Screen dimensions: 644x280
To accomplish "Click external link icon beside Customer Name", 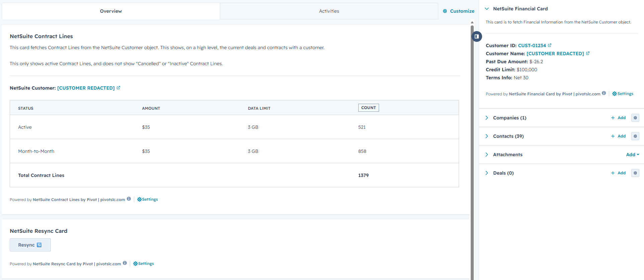I will (588, 53).
